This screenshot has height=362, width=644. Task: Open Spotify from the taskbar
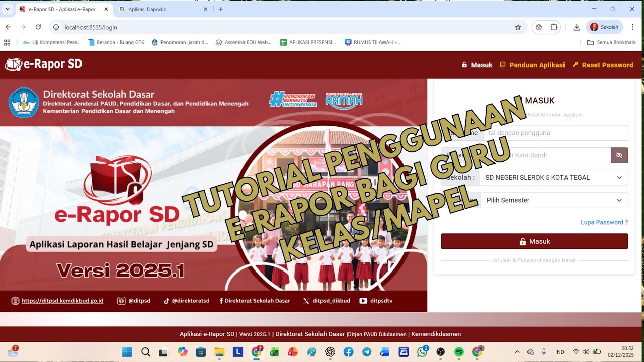[x=459, y=352]
